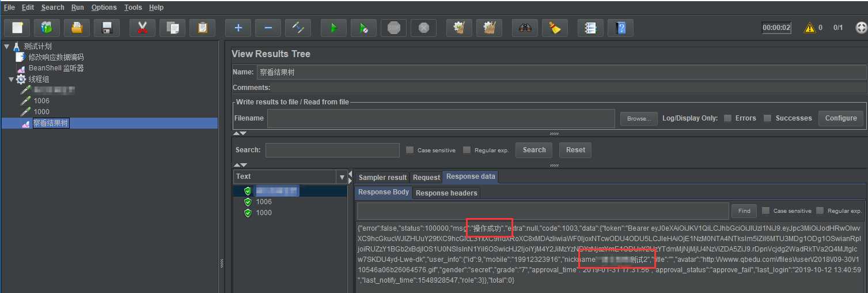Collapse the 测试计划 tree node arrow
868x293 pixels.
click(x=6, y=46)
